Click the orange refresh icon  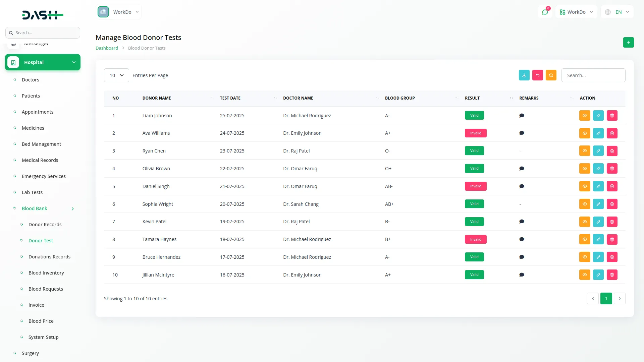[x=551, y=75]
